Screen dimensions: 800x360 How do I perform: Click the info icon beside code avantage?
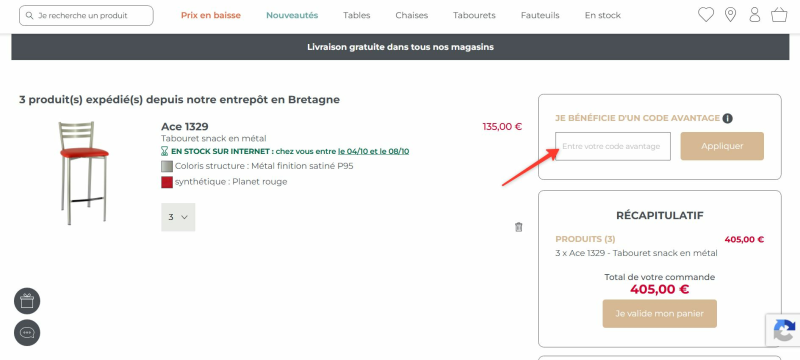(x=728, y=118)
